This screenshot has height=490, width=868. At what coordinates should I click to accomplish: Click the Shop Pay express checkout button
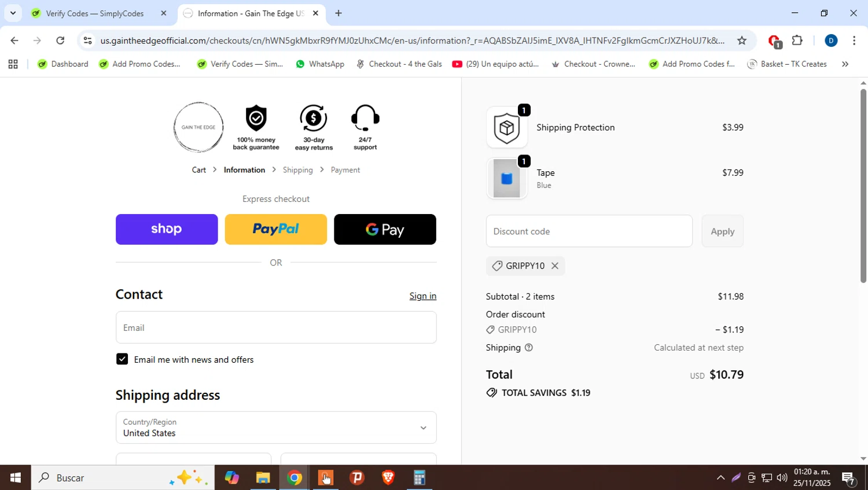pyautogui.click(x=167, y=229)
